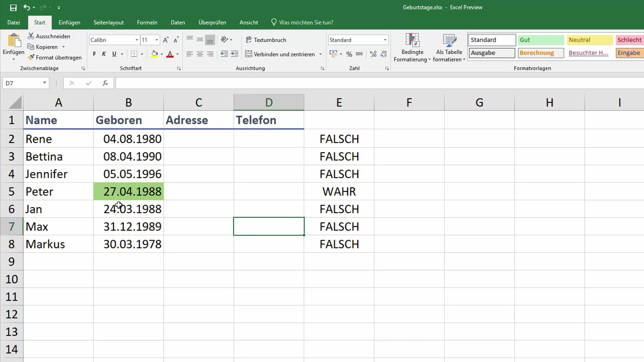Decrease indent icon
The width and height of the screenshot is (644, 362).
click(x=224, y=54)
